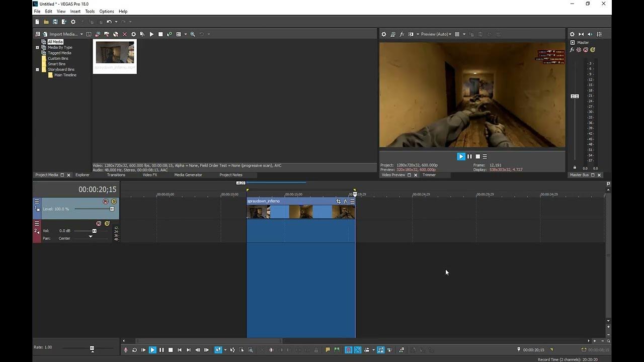Click Play button under video preview
Viewport: 644px width, 362px height.
(461, 156)
